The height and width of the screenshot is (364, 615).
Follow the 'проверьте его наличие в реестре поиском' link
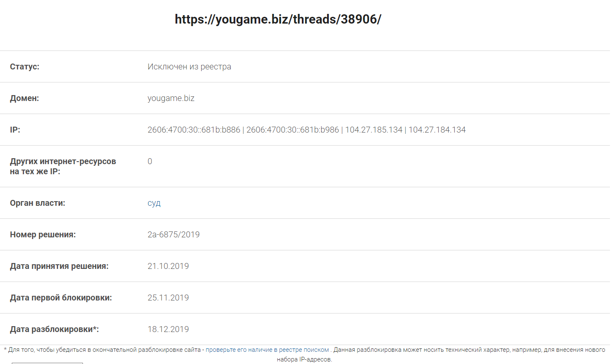coord(267,350)
